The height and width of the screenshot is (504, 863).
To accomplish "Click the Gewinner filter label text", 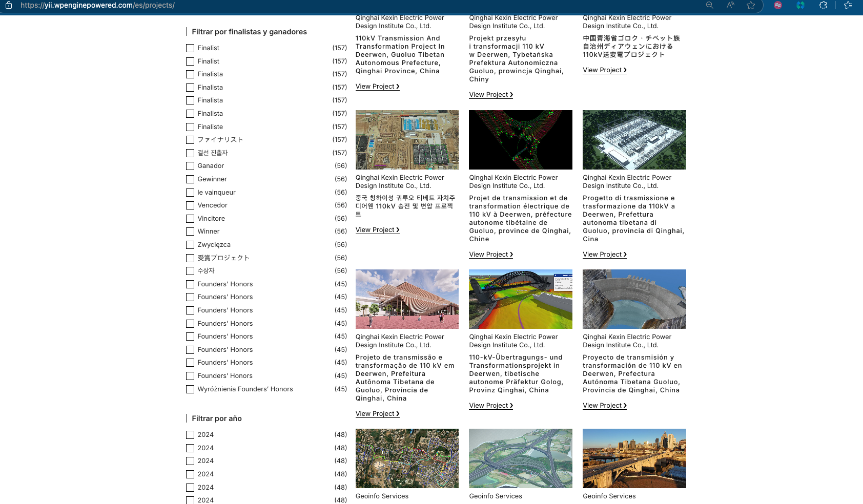I will (x=212, y=179).
